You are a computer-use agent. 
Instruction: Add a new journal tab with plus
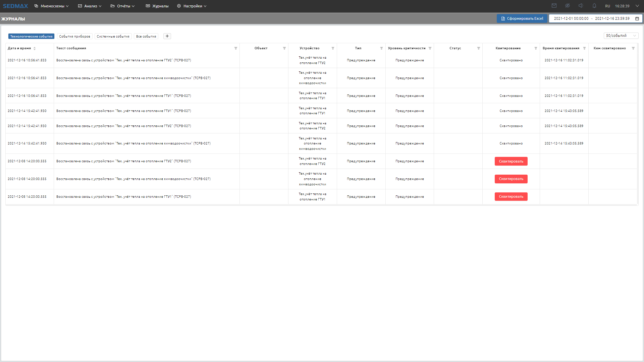coord(167,36)
